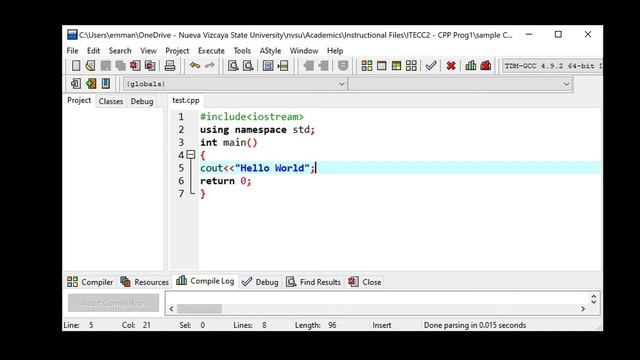Open the Window menu
Viewport: 640px width, 360px height.
click(x=304, y=51)
